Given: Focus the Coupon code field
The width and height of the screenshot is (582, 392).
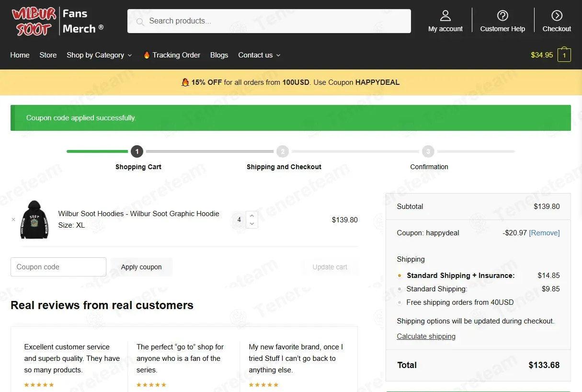Looking at the screenshot, I should [x=58, y=267].
